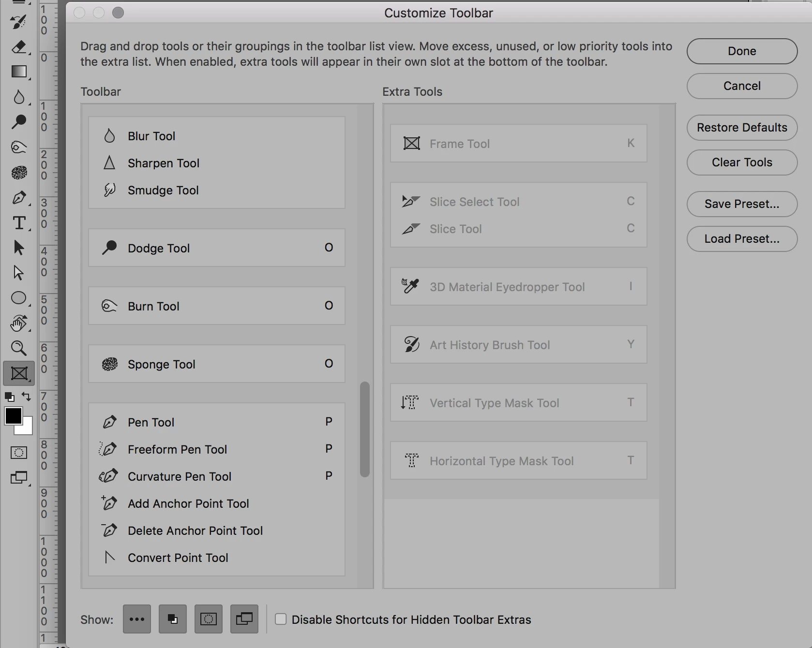Select Blur Tool in Toolbar list
The image size is (812, 648).
pyautogui.click(x=217, y=136)
